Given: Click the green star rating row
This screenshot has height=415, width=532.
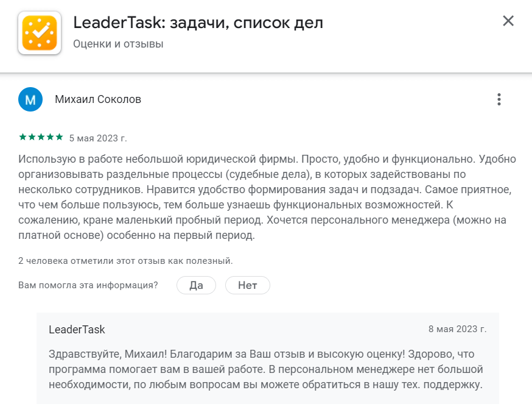Looking at the screenshot, I should [x=40, y=137].
